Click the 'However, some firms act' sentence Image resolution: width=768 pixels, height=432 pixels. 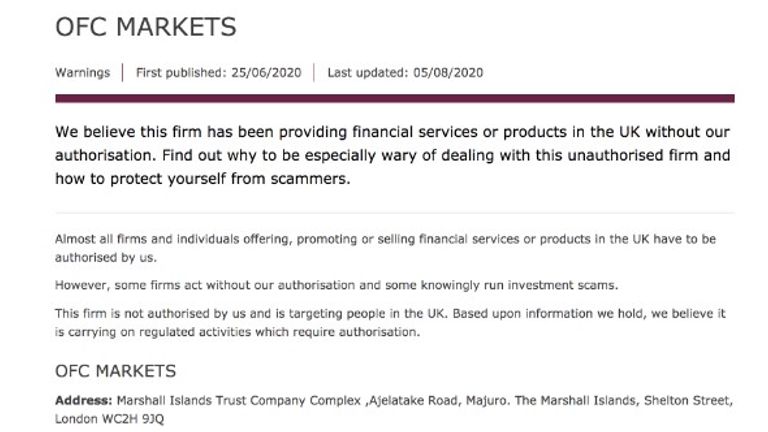click(336, 285)
